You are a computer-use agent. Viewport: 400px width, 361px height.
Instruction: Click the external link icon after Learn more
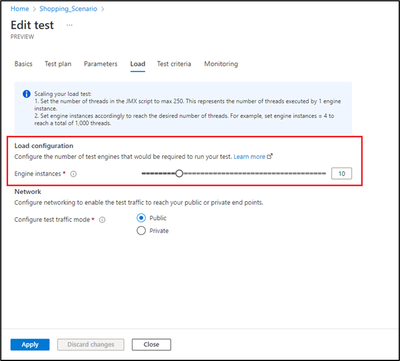click(270, 156)
